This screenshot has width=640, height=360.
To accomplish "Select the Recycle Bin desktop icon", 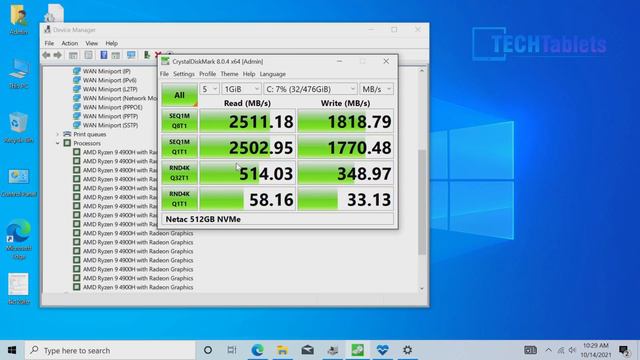I will click(19, 128).
